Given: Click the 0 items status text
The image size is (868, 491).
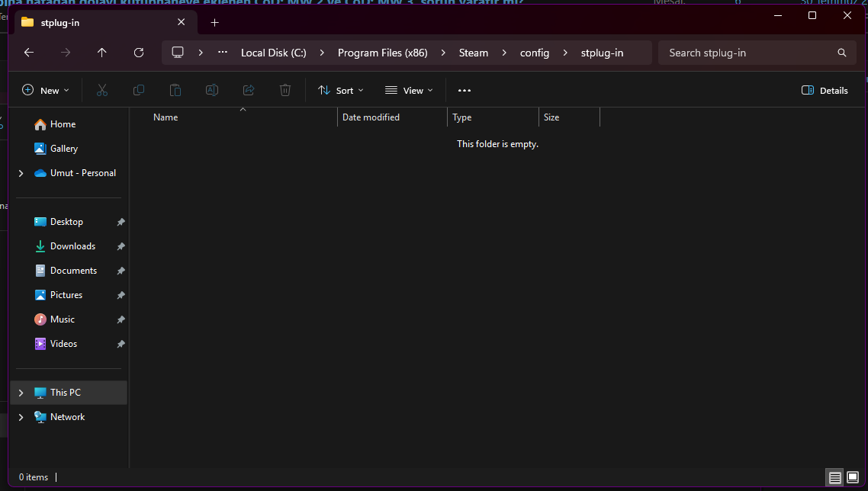Looking at the screenshot, I should click(34, 477).
